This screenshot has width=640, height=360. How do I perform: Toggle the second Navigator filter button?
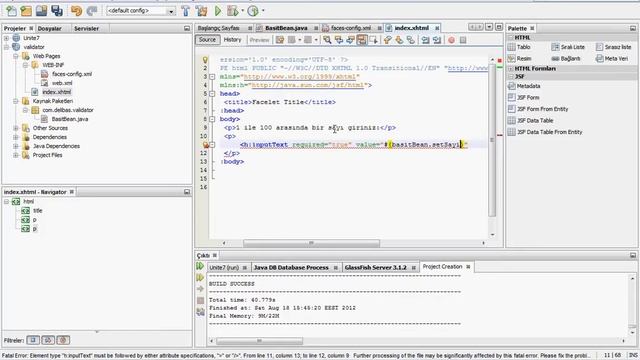pos(48,340)
